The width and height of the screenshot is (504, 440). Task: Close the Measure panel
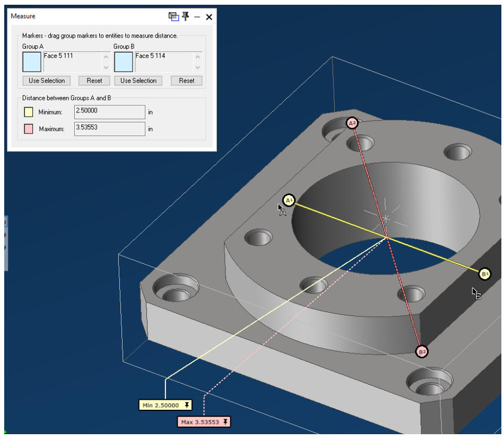[209, 17]
